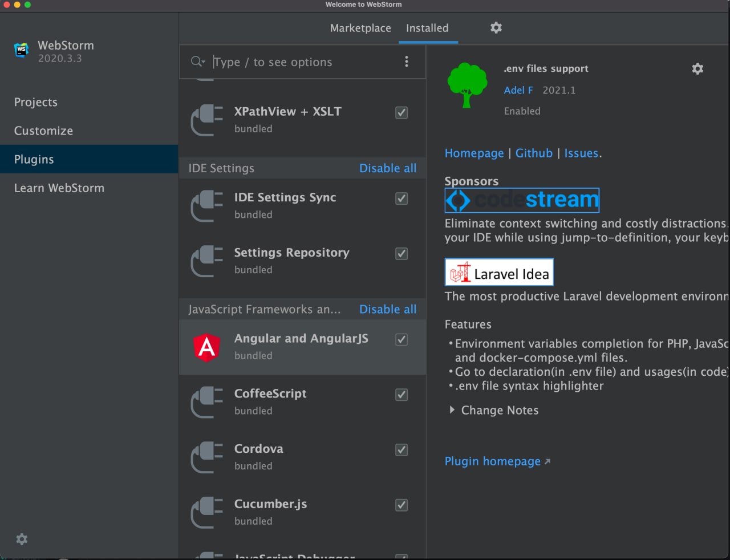Click the Adel F author link

click(x=518, y=90)
